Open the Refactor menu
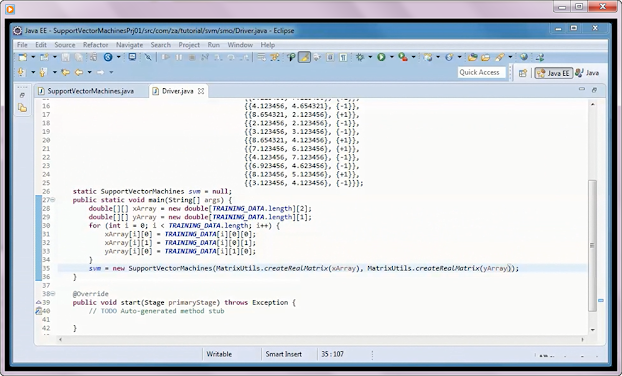 (95, 45)
